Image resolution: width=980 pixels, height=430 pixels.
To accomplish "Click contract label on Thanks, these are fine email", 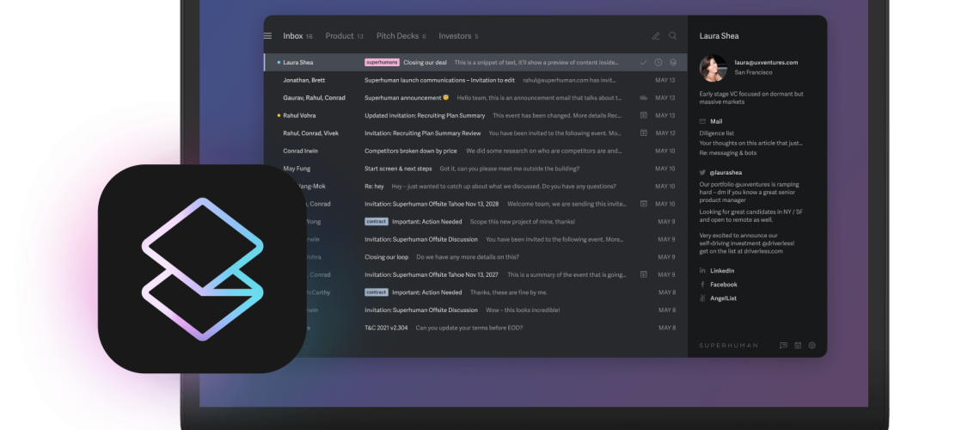I will (377, 292).
